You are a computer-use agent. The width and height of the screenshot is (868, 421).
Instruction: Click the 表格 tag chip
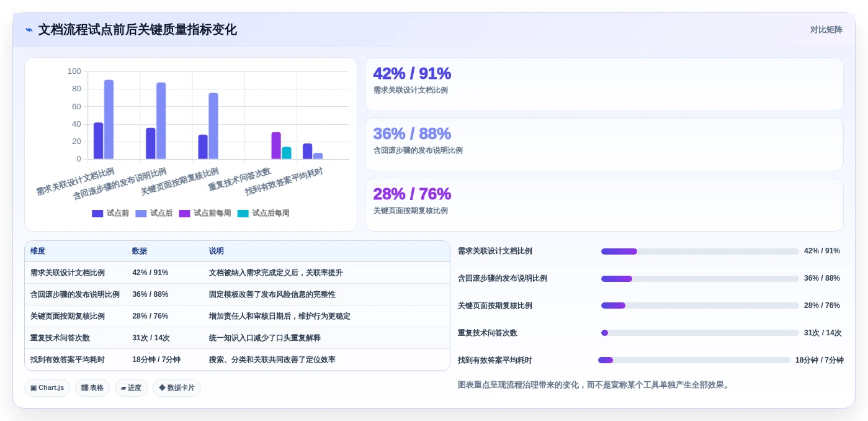(x=92, y=388)
